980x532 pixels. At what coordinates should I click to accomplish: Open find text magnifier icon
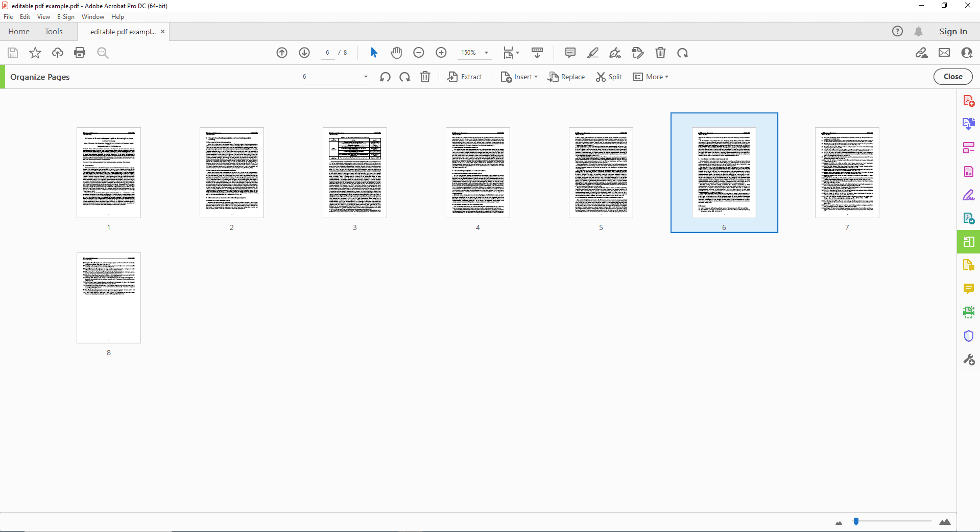pos(103,53)
